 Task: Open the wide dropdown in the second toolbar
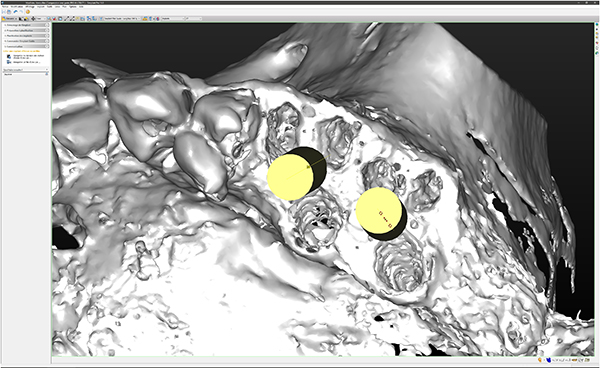tap(122, 18)
